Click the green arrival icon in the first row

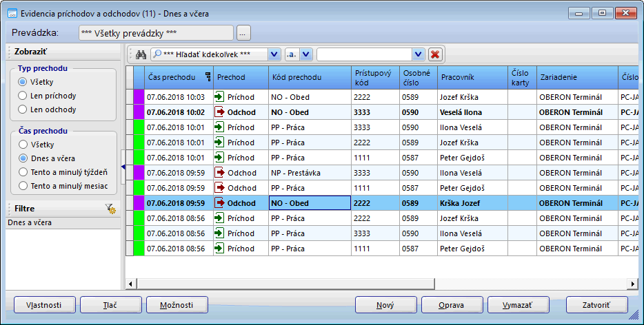(x=220, y=97)
